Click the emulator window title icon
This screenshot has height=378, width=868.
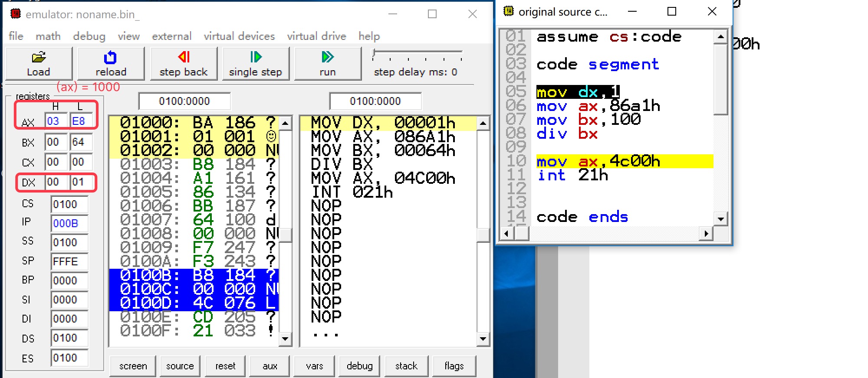tap(16, 14)
